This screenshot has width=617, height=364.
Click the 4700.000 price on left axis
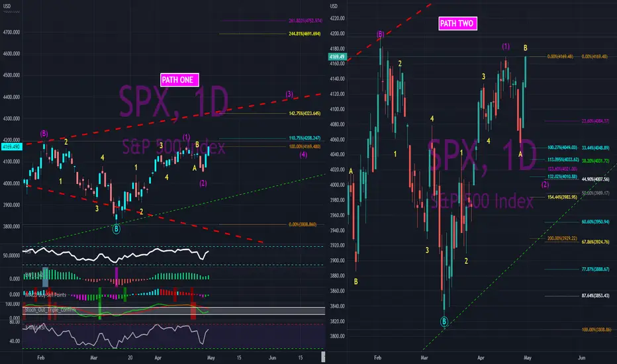coord(11,32)
